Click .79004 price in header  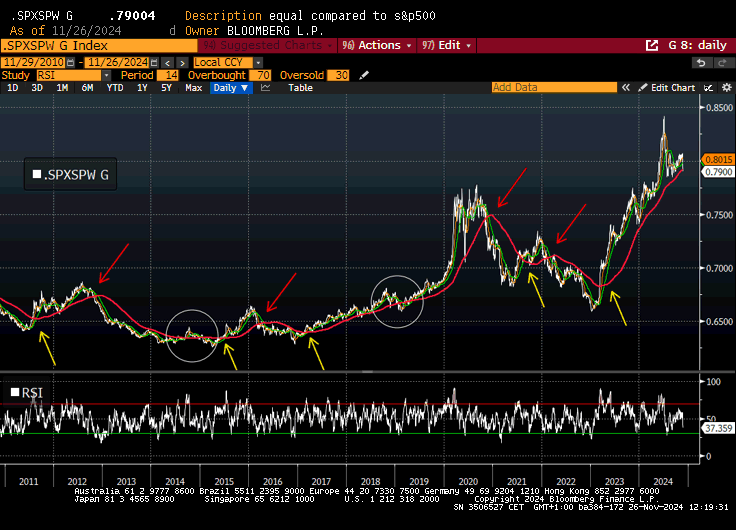[132, 16]
